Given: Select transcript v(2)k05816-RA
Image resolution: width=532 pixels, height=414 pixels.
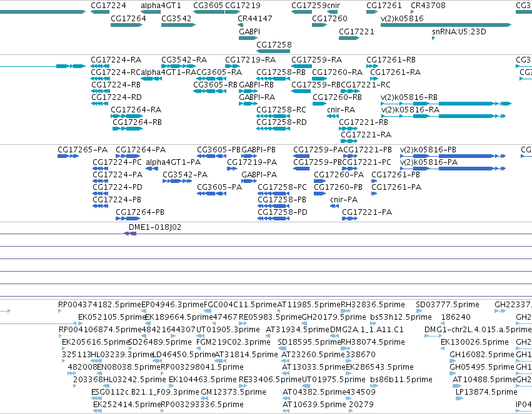Looking at the screenshot, I should 443,116.
